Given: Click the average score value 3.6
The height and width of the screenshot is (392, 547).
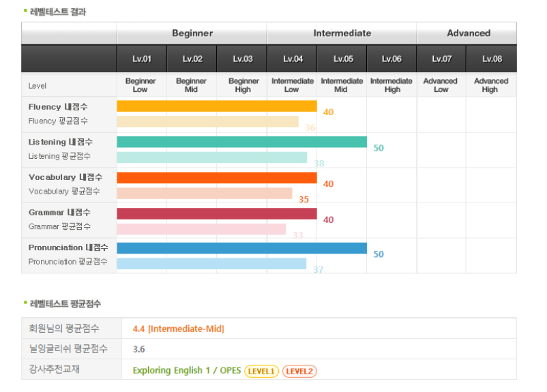Looking at the screenshot, I should [139, 349].
